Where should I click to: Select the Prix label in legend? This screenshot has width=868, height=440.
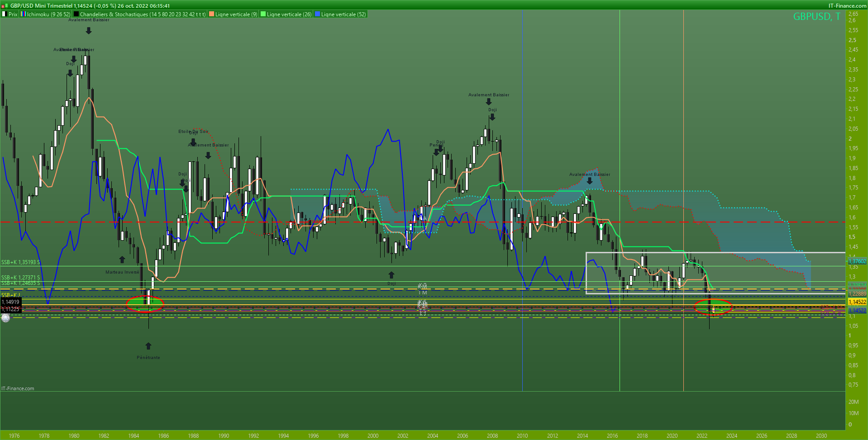point(13,14)
